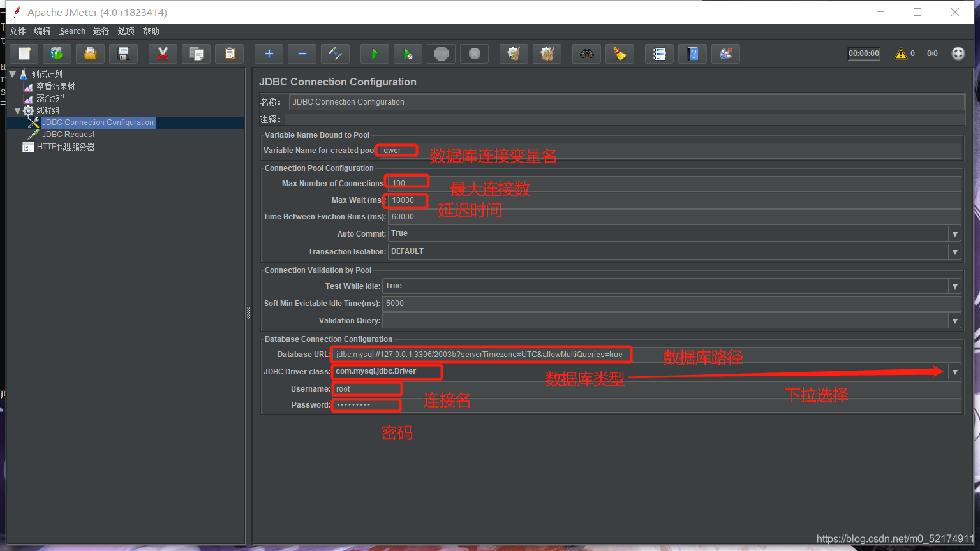Click the 名称 name input field
This screenshot has width=980, height=551.
tap(627, 102)
